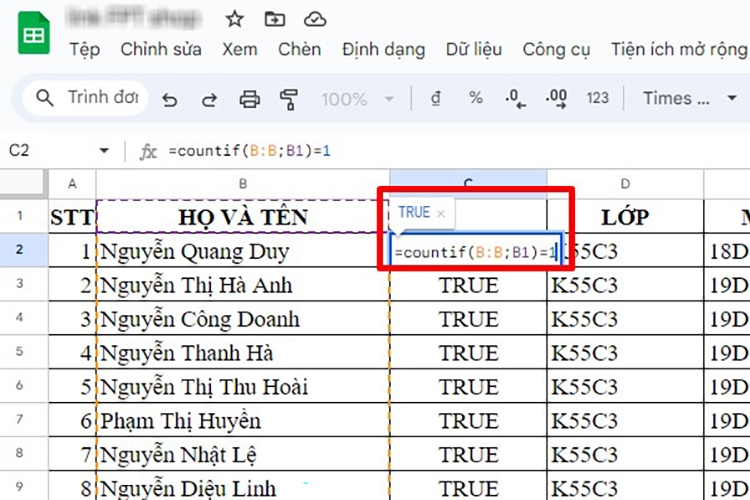
Task: Open the Tệp menu
Action: (x=85, y=49)
